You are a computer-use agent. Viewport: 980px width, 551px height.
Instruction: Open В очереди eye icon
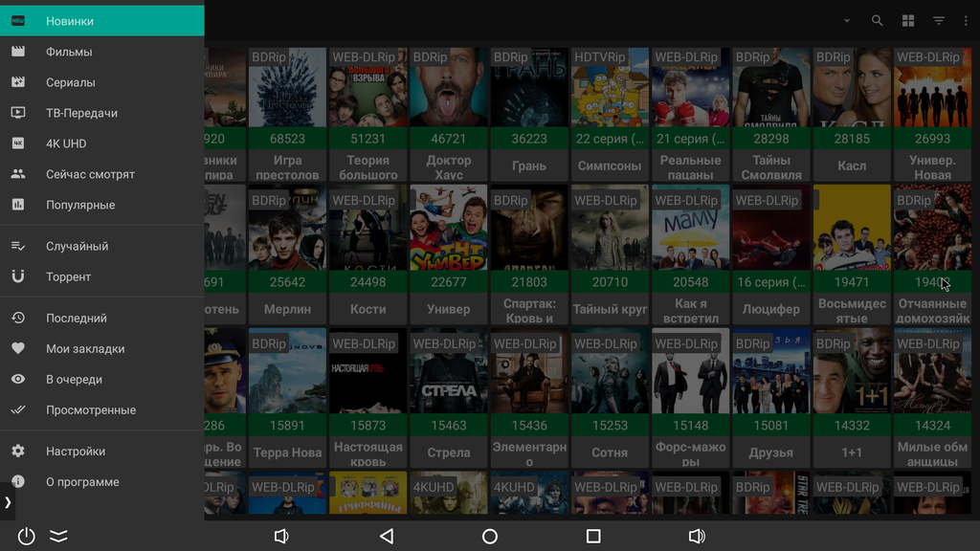tap(18, 379)
